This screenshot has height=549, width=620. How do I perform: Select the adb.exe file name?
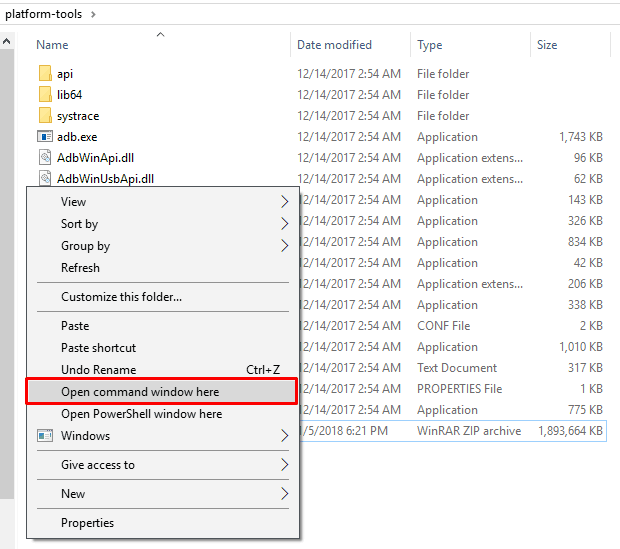pos(77,136)
